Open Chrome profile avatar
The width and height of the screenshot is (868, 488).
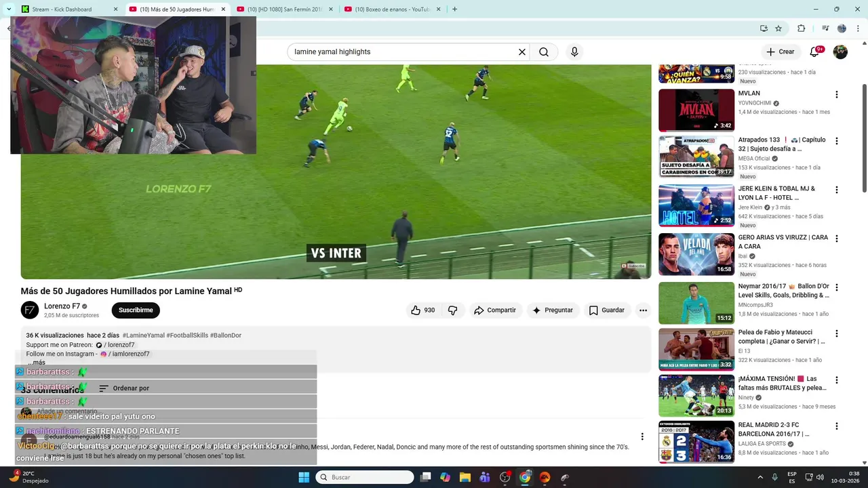842,28
